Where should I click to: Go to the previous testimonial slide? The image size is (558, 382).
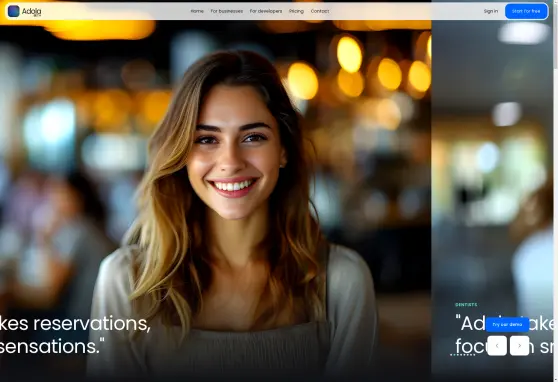[x=497, y=345]
